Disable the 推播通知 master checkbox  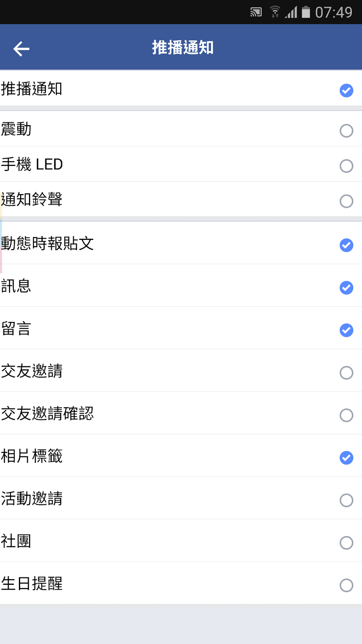pyautogui.click(x=346, y=90)
